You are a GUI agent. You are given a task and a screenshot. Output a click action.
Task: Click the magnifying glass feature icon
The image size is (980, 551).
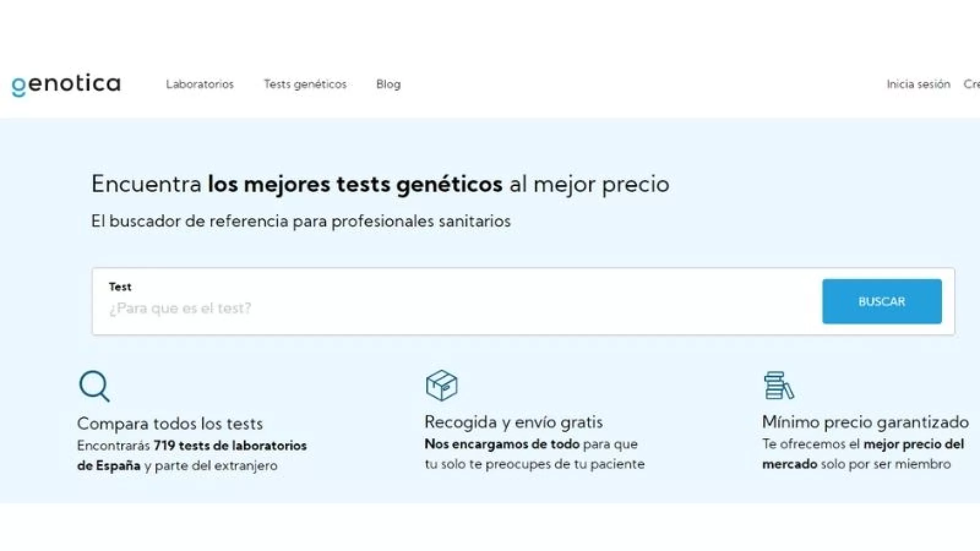(94, 386)
